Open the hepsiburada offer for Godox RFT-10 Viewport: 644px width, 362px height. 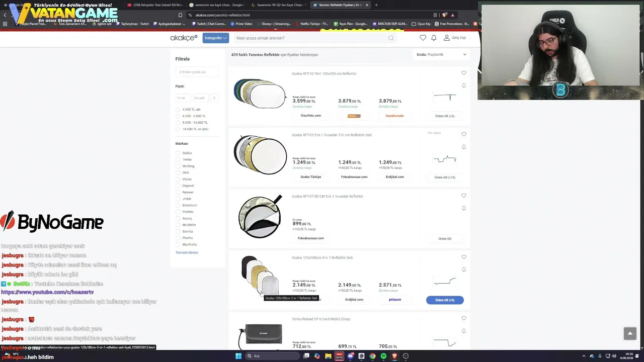pos(394,116)
